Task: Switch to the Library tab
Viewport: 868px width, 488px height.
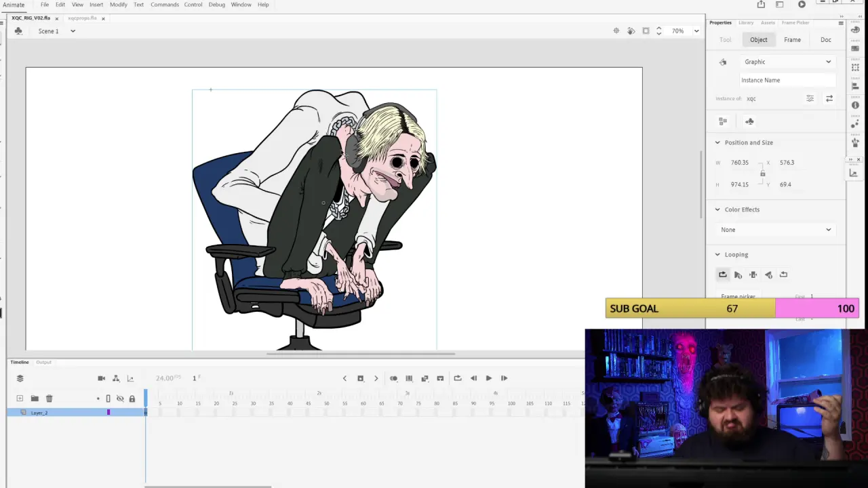Action: 746,22
